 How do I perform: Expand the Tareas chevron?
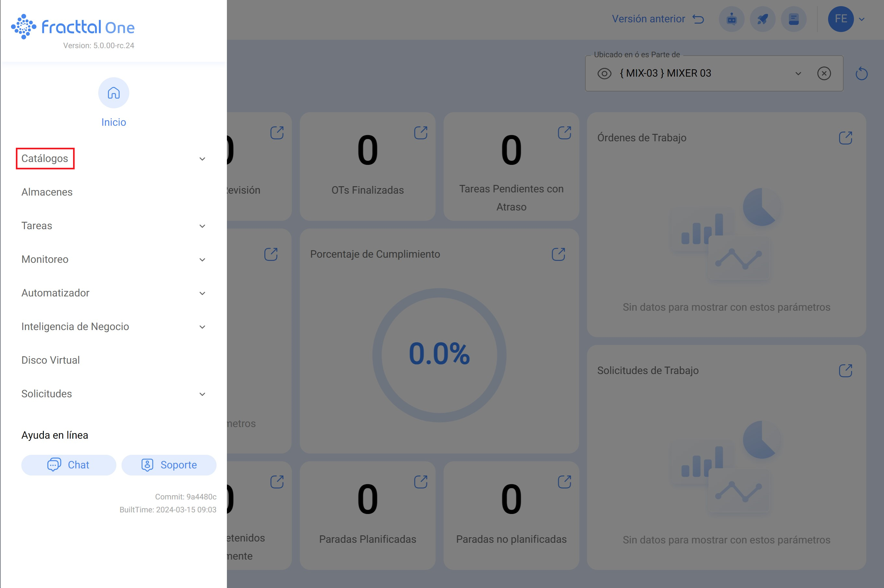click(202, 226)
